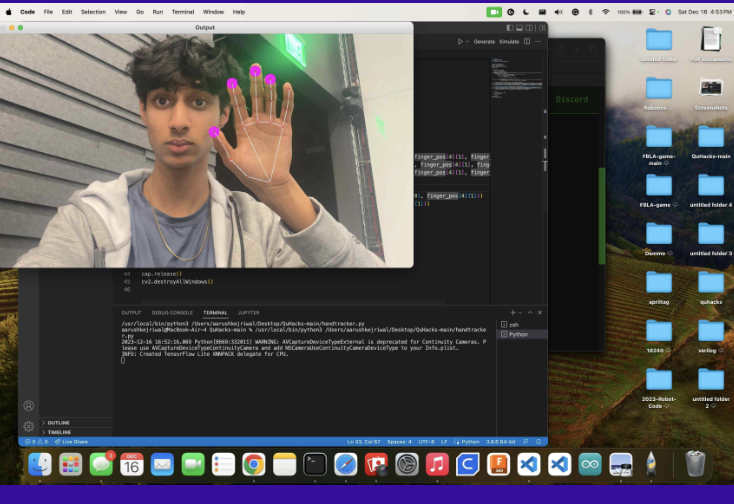Click Live Share in the status bar
Image resolution: width=734 pixels, height=504 pixels.
point(71,442)
